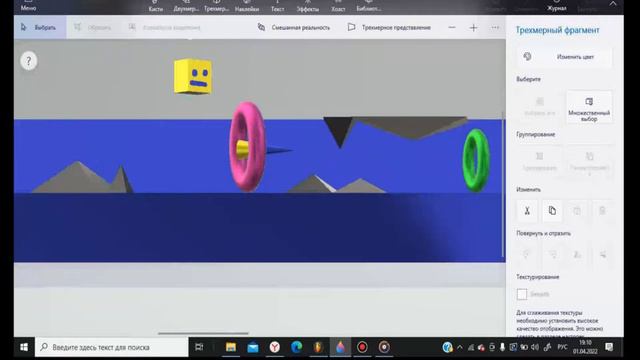Click the delete trash icon
Image resolution: width=640 pixels, height=360 pixels.
pos(602,211)
